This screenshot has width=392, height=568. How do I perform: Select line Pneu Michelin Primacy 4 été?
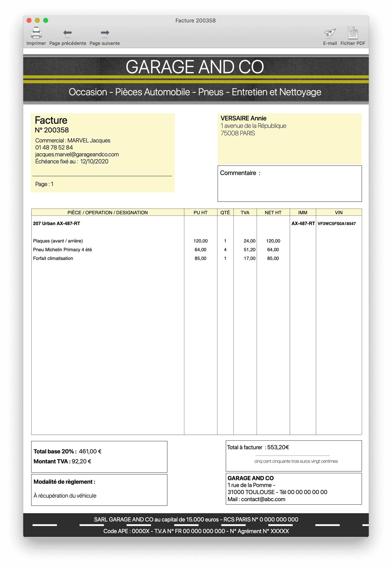pos(62,250)
